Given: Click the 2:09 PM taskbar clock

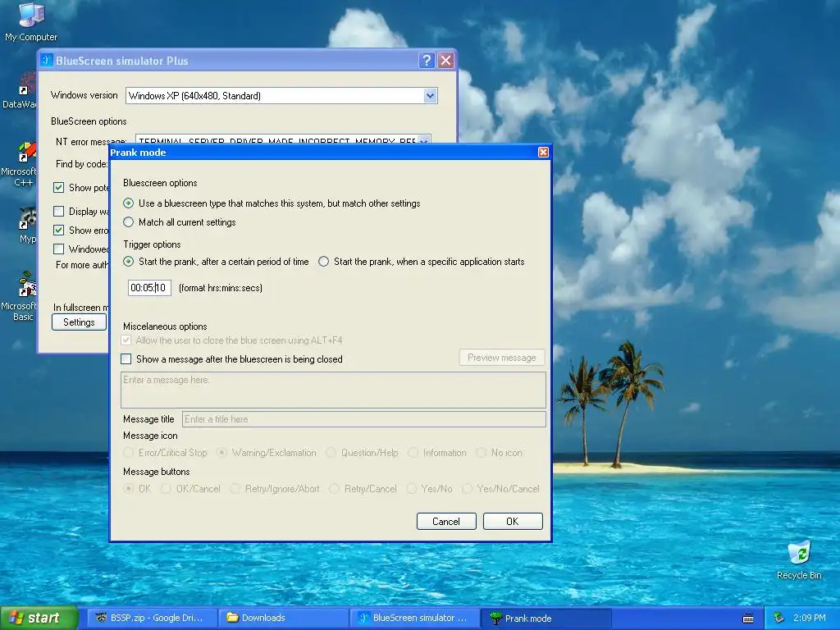Looking at the screenshot, I should point(810,618).
